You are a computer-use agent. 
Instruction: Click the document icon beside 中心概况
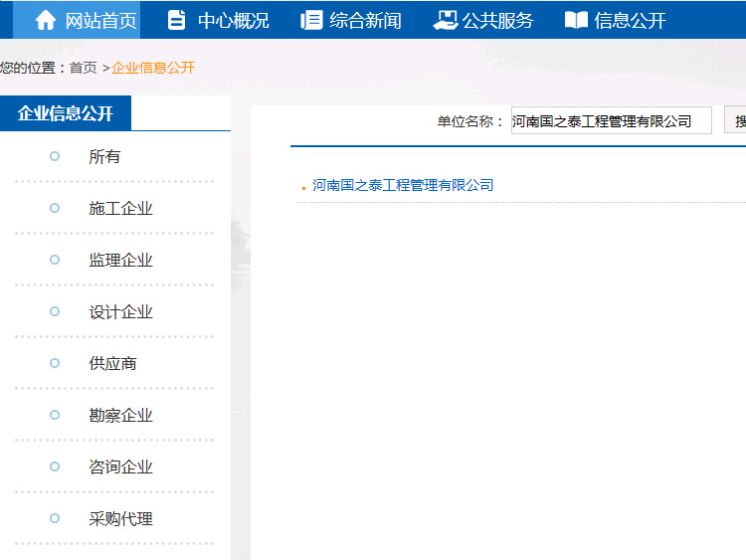(x=177, y=20)
